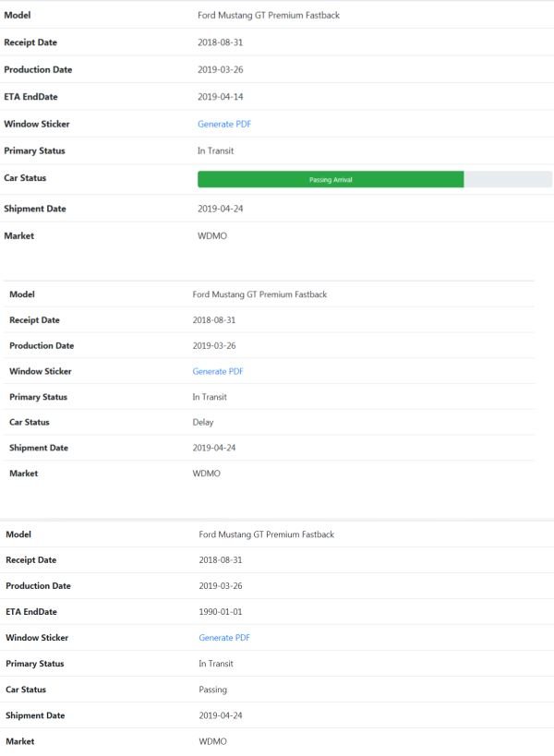This screenshot has height=756, width=554.
Task: Click the Car Status label beside the progress bar
Action: pyautogui.click(x=25, y=178)
